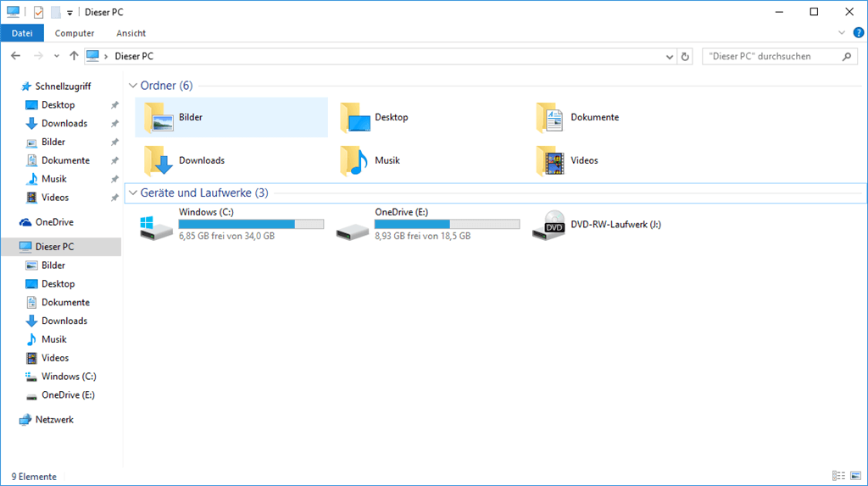Open the Videos folder in Ordner section
The height and width of the screenshot is (486, 868).
tap(623, 160)
